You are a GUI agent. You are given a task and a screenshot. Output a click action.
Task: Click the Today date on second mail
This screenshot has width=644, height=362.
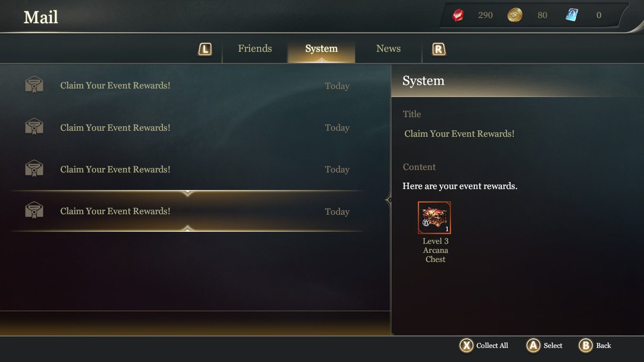(337, 128)
